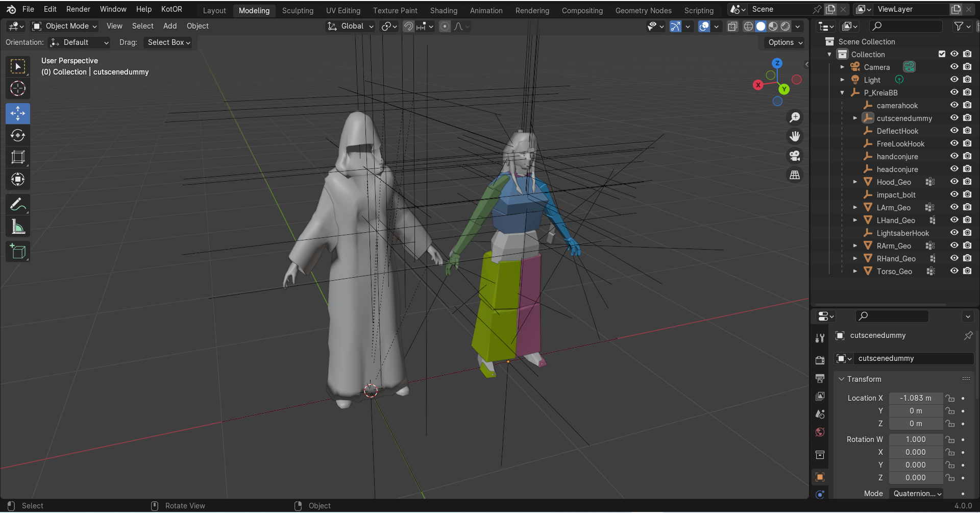Toggle X-ray mode

click(x=732, y=26)
